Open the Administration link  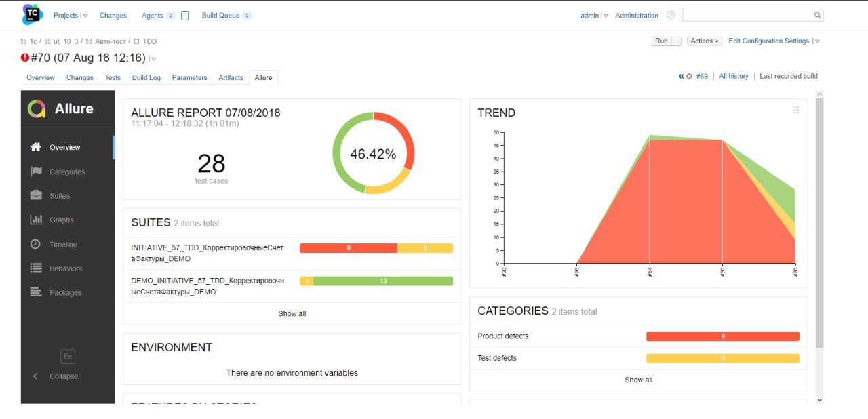click(x=637, y=15)
